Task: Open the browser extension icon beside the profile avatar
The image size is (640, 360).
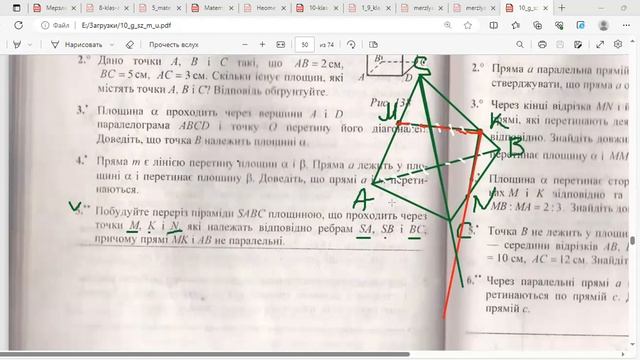Action: click(580, 25)
